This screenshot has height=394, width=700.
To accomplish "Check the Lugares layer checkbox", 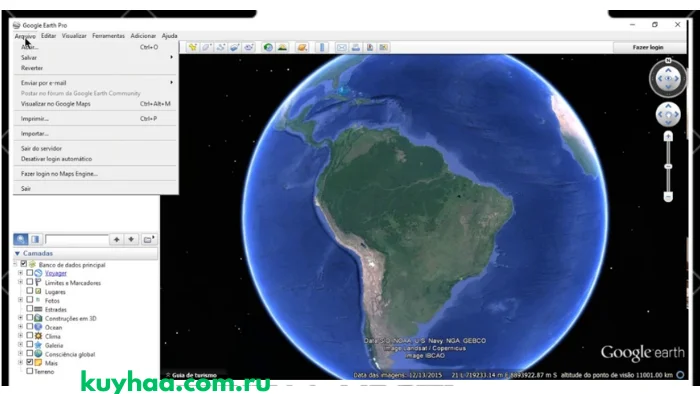I will coord(29,291).
